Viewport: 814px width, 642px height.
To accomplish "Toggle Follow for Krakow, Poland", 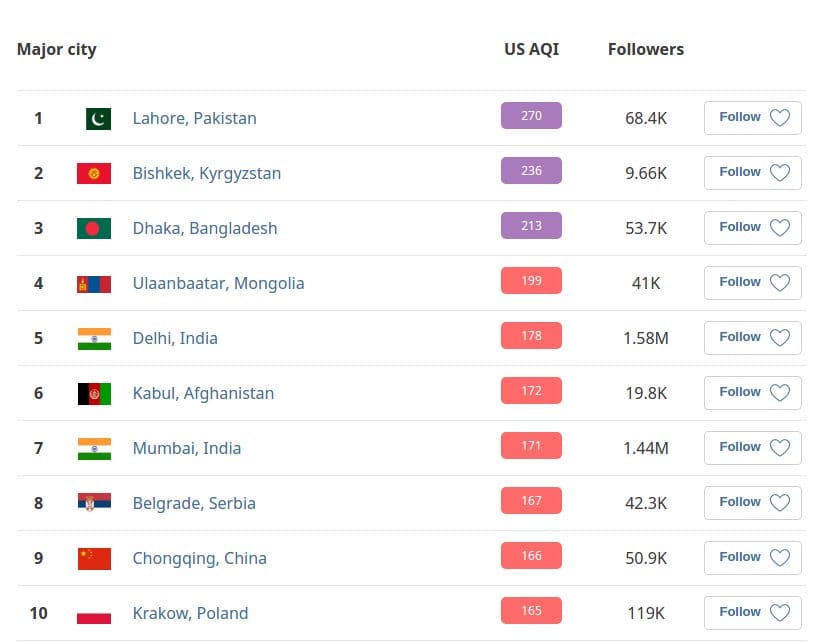I will (752, 612).
